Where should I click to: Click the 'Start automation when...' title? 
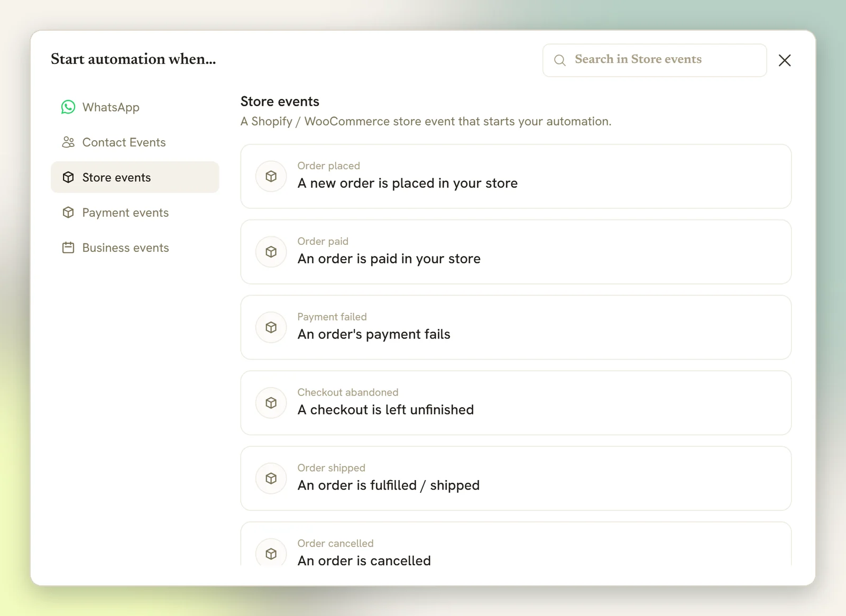133,59
